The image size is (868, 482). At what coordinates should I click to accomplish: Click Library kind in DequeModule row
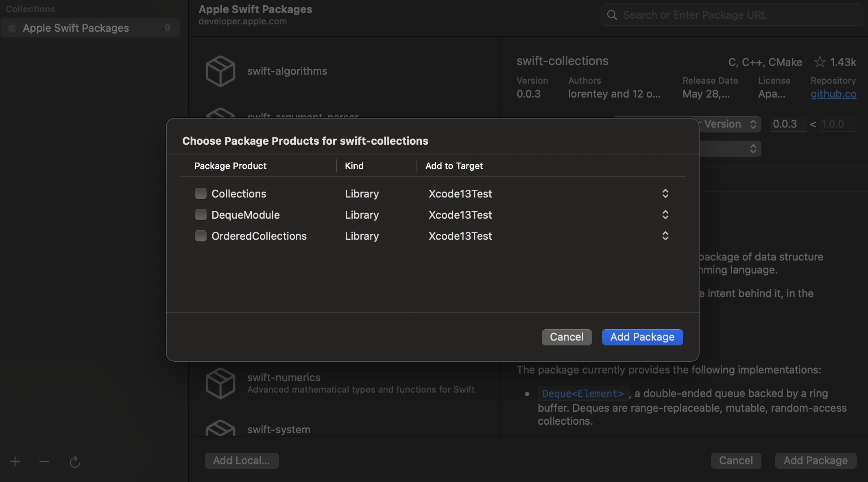[x=362, y=215]
